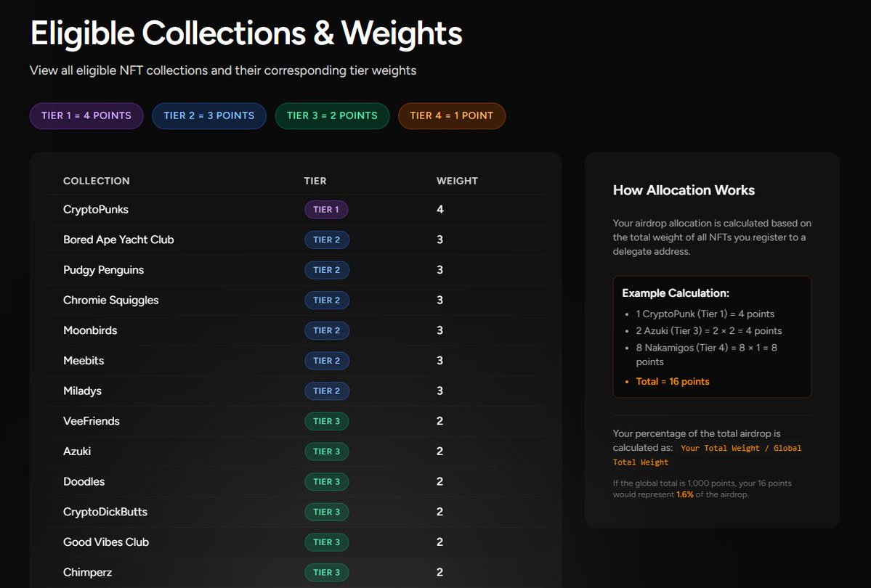Viewport: 871px width, 588px height.
Task: Click the TIER column header
Action: 315,181
